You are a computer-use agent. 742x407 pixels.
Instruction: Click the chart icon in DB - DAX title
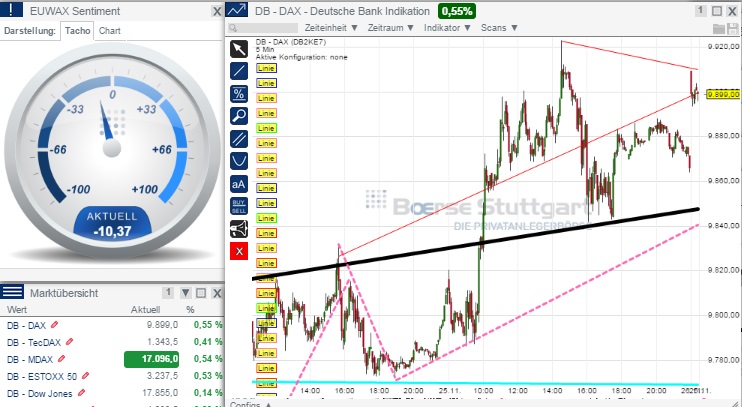coord(237,10)
